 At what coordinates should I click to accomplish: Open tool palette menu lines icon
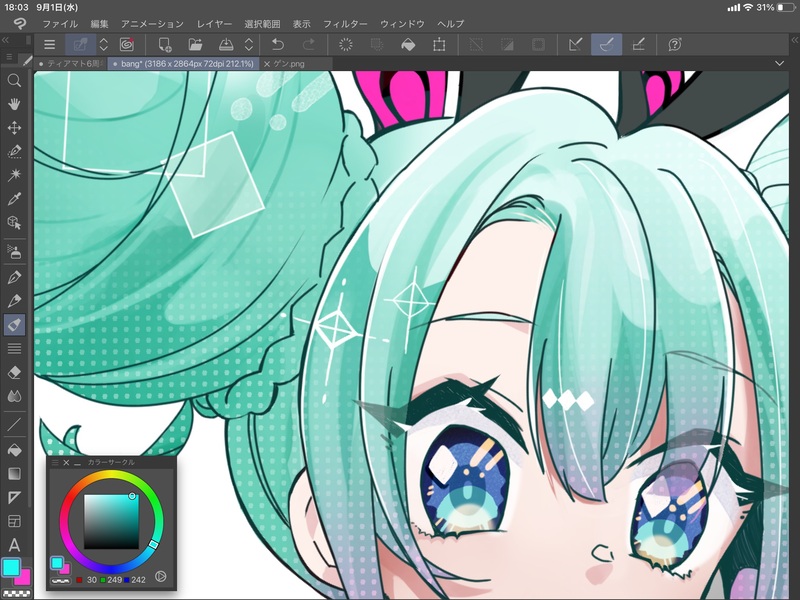[x=9, y=57]
